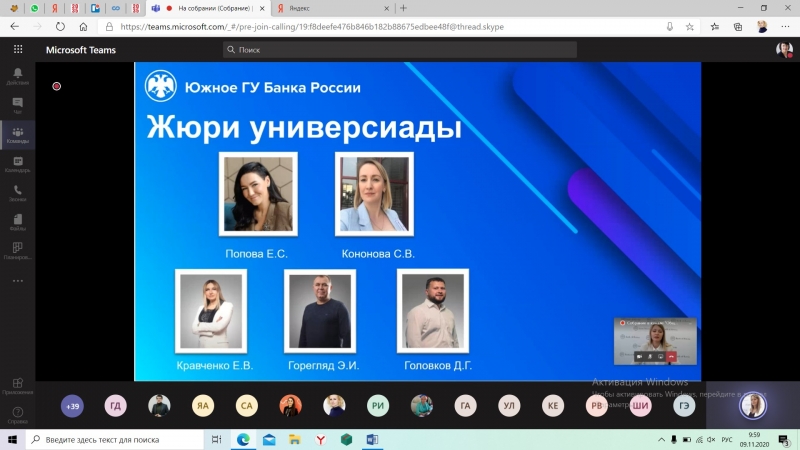
Task: Click muted volume icon in tray
Action: 711,439
